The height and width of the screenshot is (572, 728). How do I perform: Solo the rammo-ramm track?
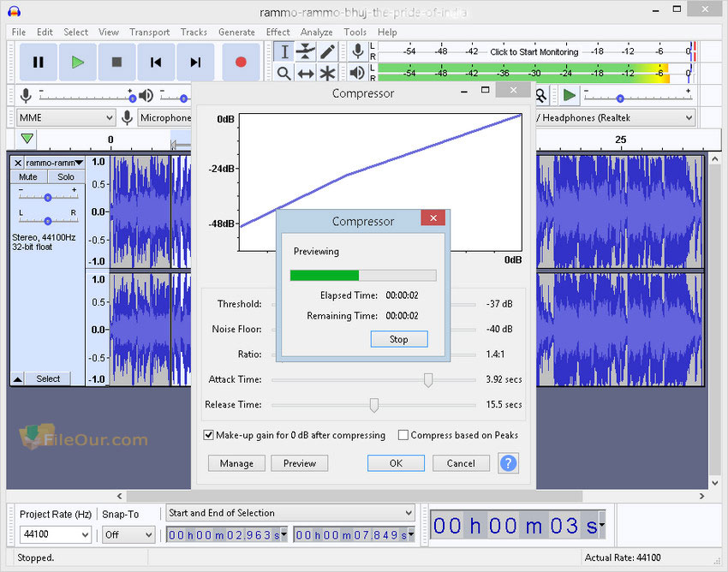click(x=66, y=177)
